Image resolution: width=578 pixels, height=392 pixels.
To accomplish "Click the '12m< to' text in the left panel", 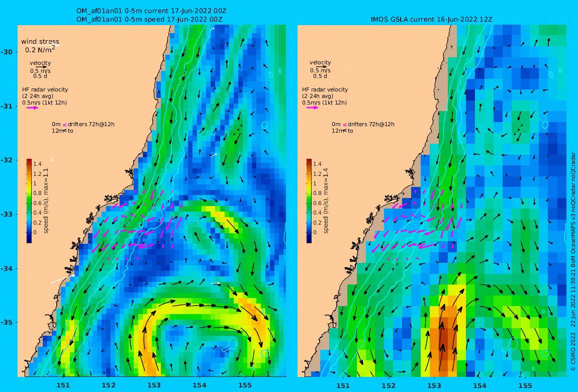I will point(62,131).
